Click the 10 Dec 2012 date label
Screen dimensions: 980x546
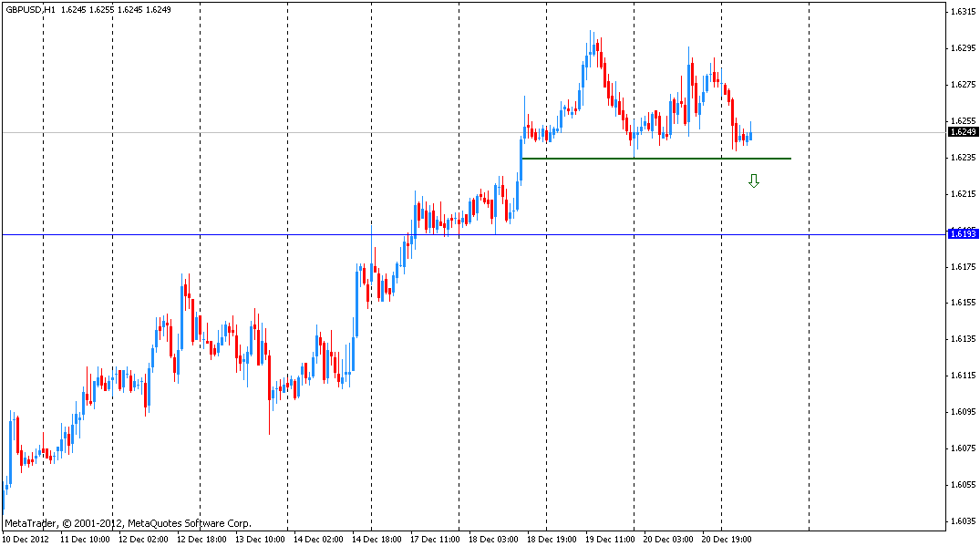click(x=25, y=539)
